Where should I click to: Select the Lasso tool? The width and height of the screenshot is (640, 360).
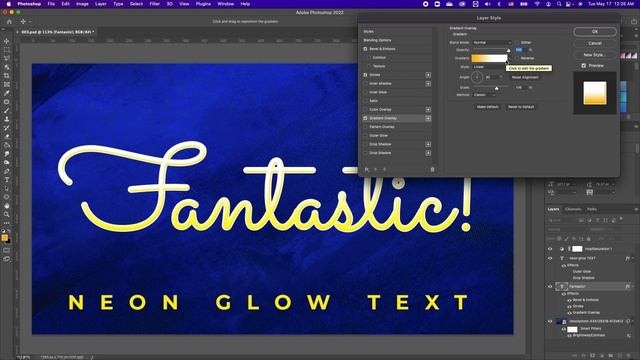click(x=7, y=58)
